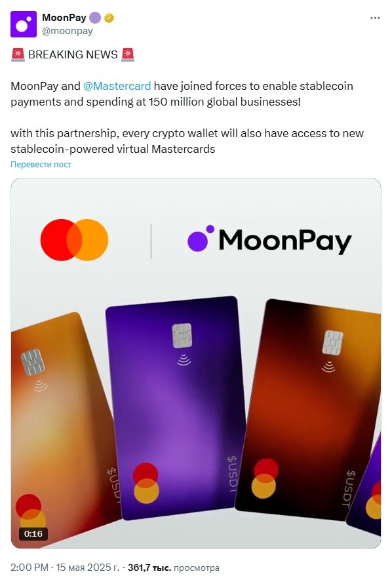
Task: Click the 361,7 тыс. просмотра views count
Action: [173, 568]
